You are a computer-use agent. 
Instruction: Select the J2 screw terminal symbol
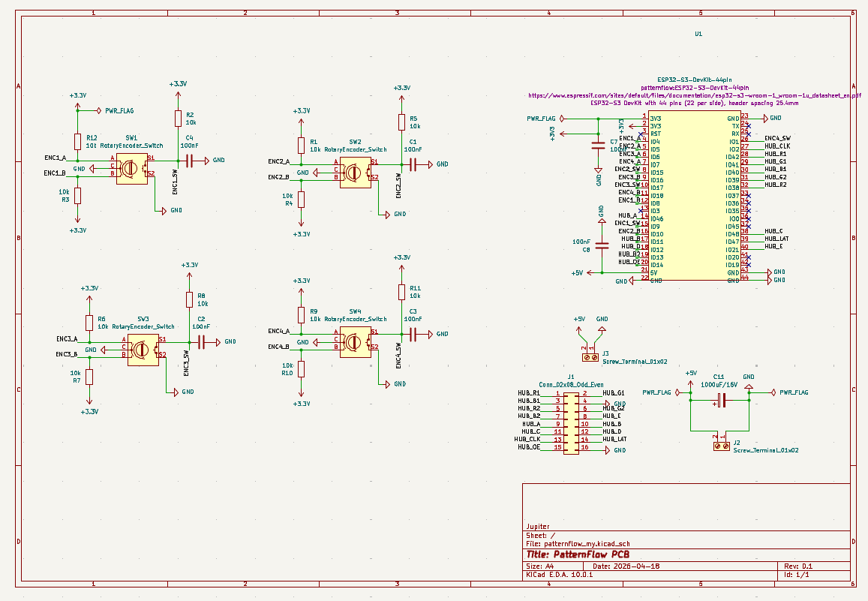721,446
